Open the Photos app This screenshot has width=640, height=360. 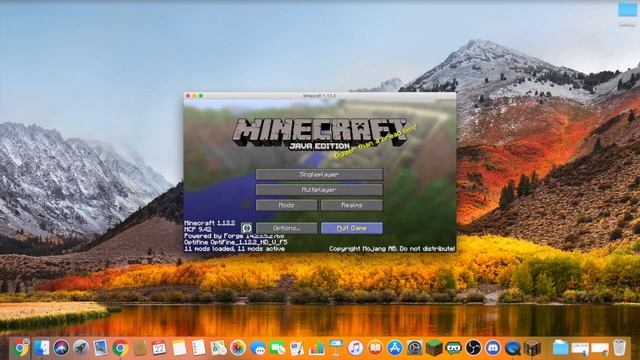238,348
